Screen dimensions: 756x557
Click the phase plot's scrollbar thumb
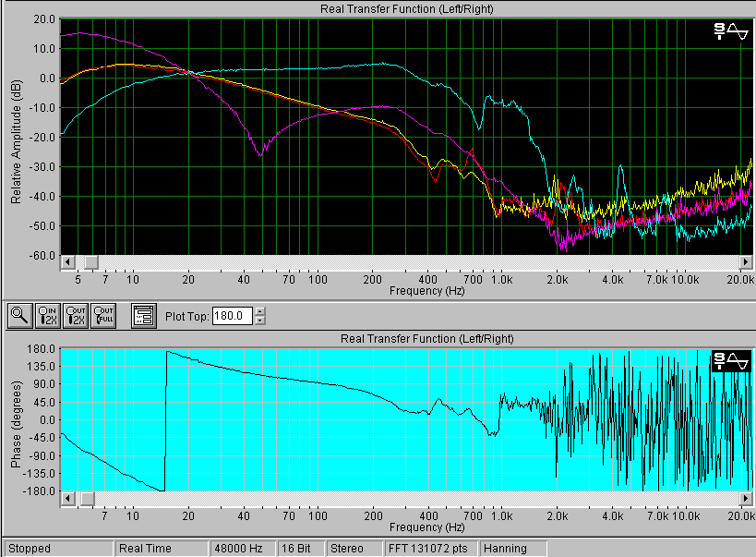click(x=88, y=498)
